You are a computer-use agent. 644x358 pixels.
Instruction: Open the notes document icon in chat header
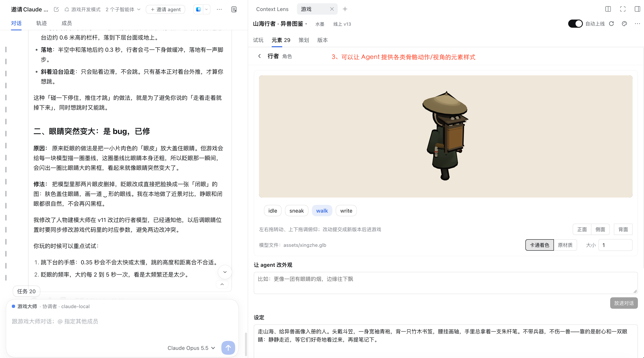point(234,9)
